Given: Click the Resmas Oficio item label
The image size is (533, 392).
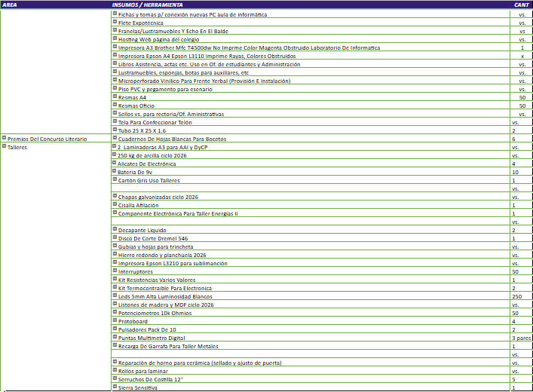Looking at the screenshot, I should click(136, 106).
